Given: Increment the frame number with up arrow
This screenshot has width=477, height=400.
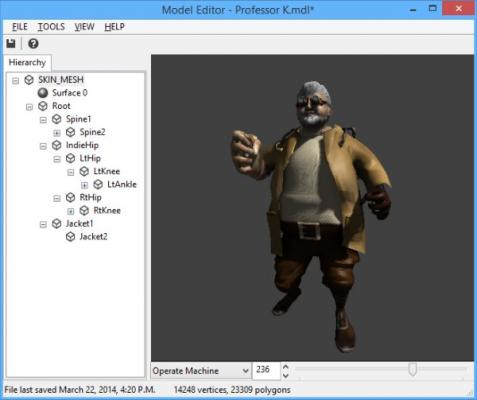Looking at the screenshot, I should [x=285, y=367].
